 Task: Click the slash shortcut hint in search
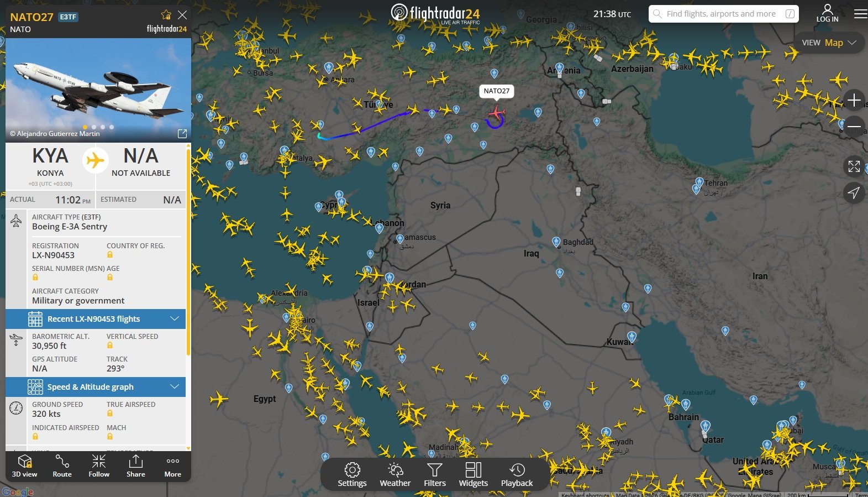(x=790, y=14)
